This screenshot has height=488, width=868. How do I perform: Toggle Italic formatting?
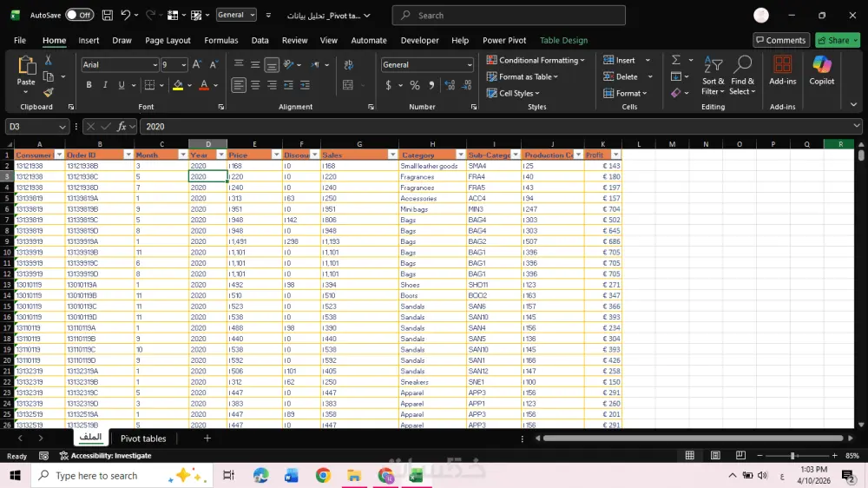104,85
